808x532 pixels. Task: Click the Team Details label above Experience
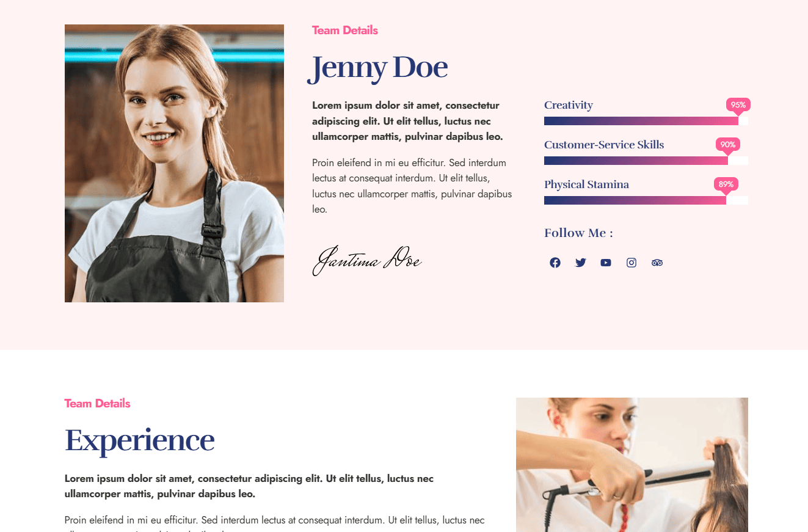(97, 403)
